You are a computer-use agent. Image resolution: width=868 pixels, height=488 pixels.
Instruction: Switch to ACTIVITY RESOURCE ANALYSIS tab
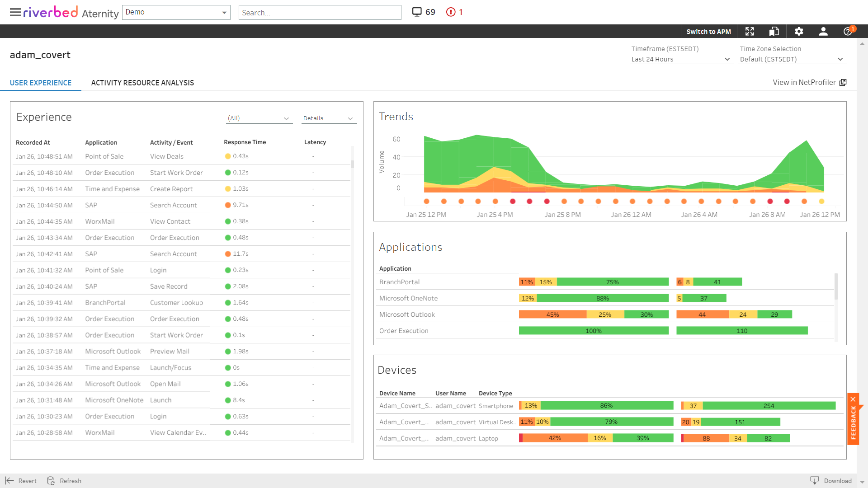142,83
